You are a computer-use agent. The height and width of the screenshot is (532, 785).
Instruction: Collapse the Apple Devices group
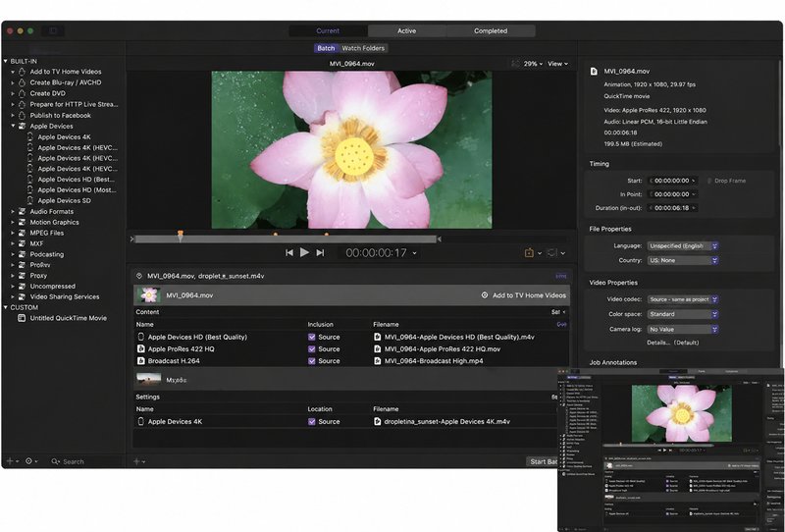(x=13, y=126)
